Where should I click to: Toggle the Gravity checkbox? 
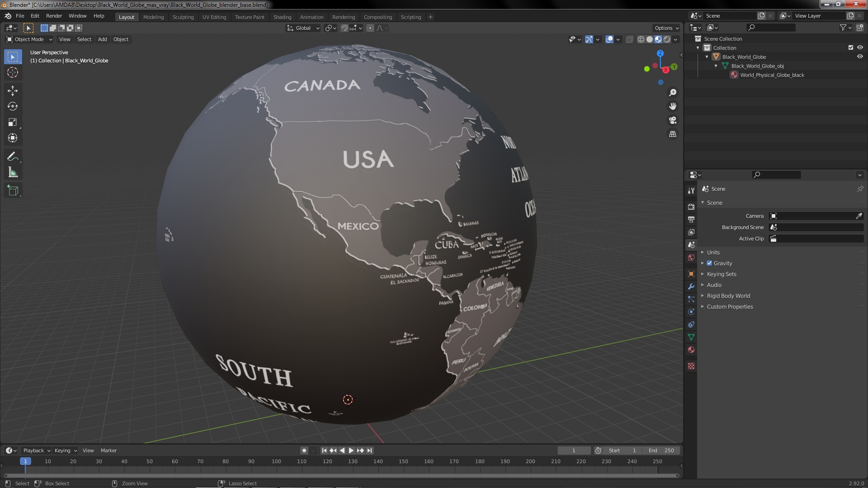709,263
